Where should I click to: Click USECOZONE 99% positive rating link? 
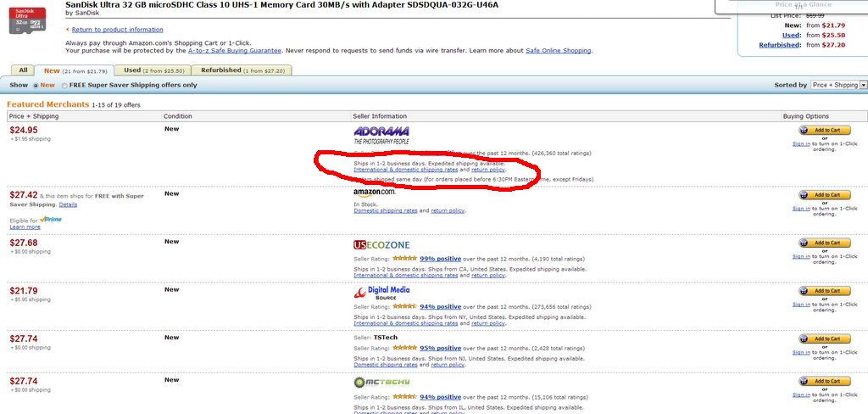coord(441,258)
